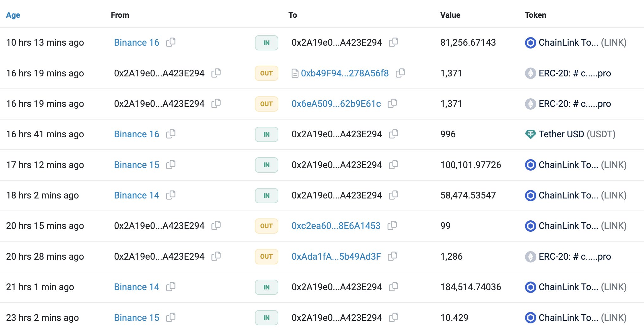Copy To address in 23 hrs 2 mins row

pos(394,317)
